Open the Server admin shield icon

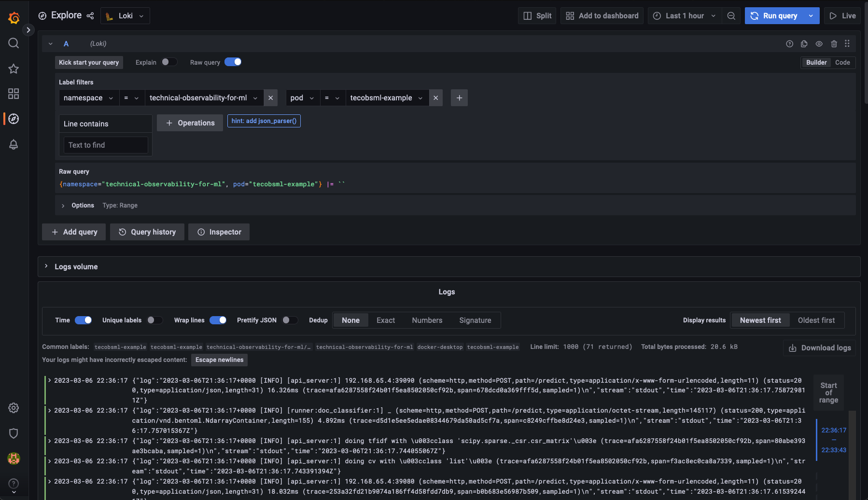(14, 433)
